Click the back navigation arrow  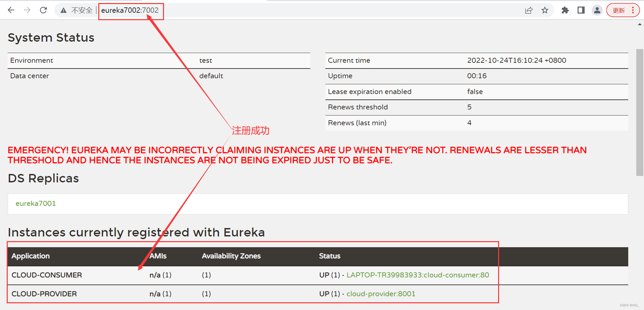click(x=11, y=10)
